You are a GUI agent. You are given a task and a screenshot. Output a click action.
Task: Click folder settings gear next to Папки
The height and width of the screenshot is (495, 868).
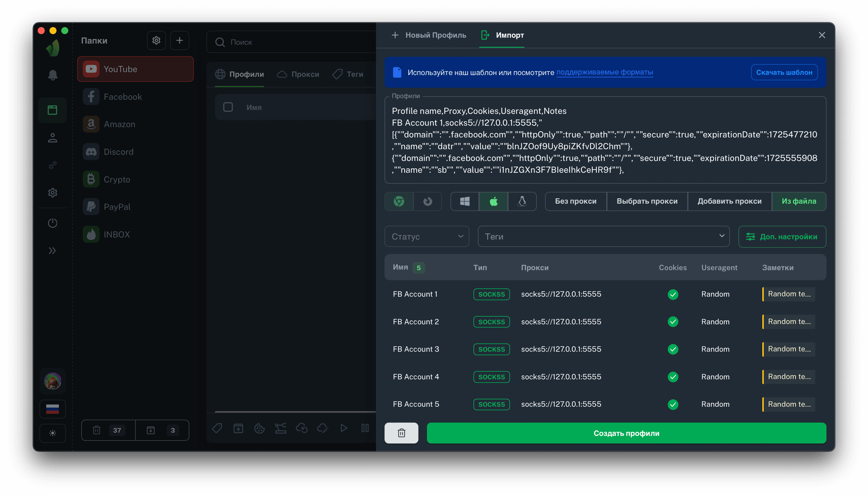pos(156,40)
